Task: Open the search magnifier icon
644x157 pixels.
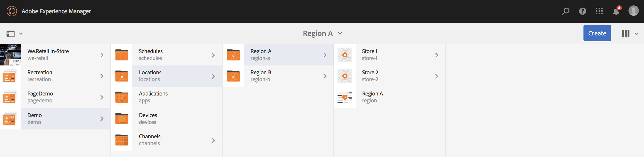Action: 565,11
